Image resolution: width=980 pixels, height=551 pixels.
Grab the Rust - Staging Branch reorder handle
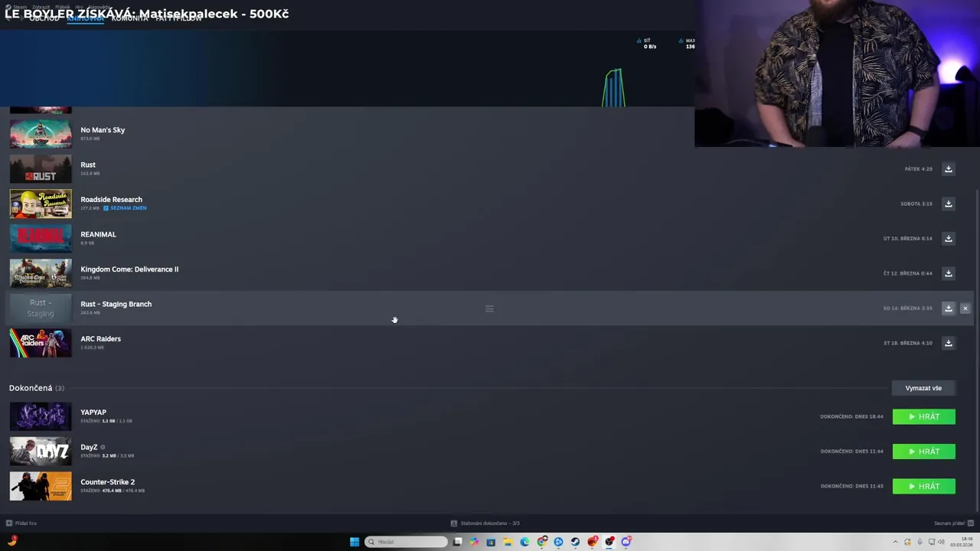coord(489,308)
